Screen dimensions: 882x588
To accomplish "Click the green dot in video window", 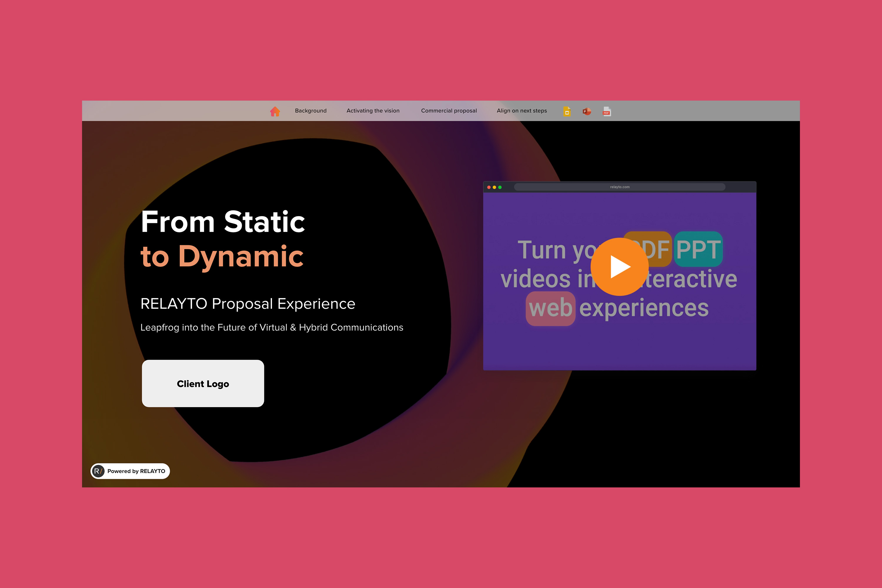I will tap(500, 187).
